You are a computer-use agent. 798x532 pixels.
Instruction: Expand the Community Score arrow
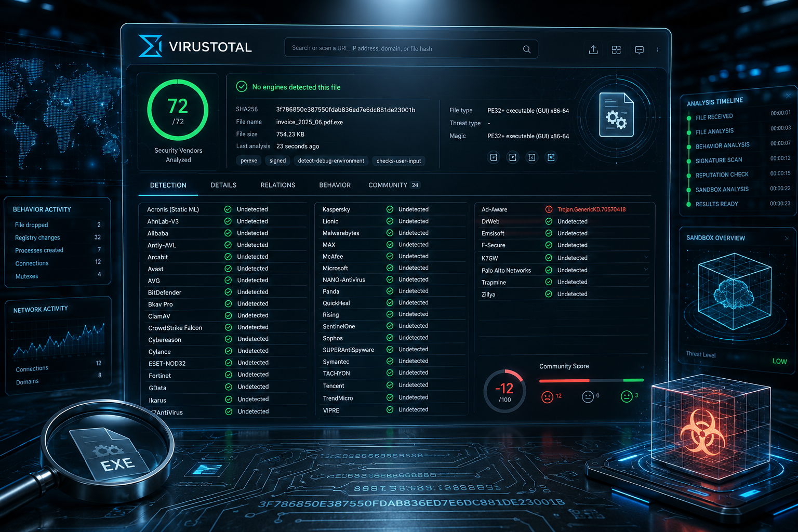(642, 367)
